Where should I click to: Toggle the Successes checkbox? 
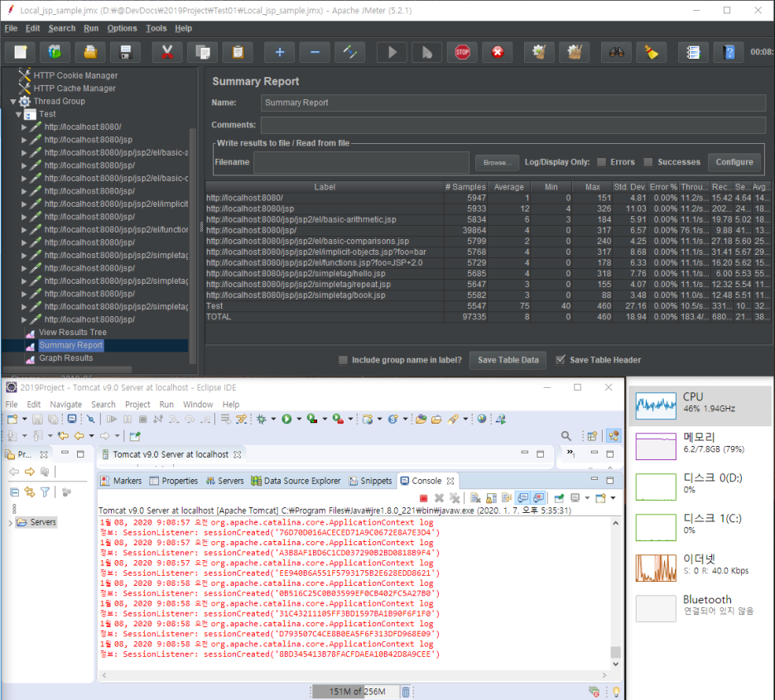coord(648,162)
